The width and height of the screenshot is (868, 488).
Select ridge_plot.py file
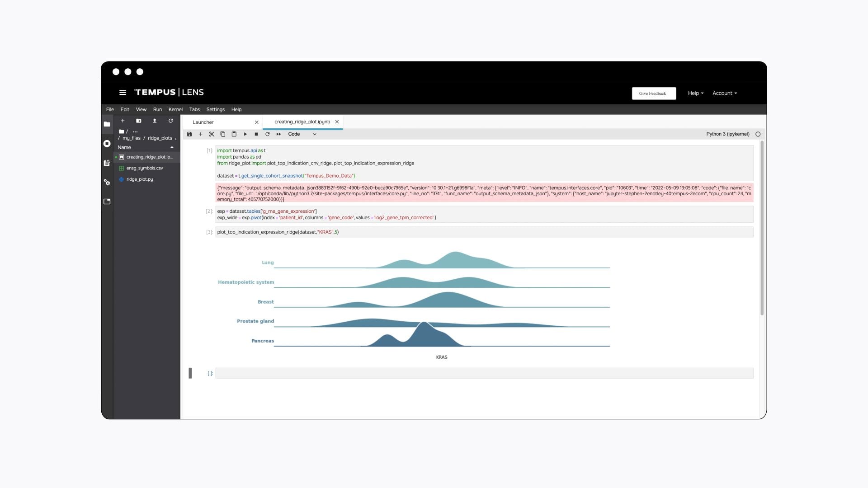click(x=146, y=179)
